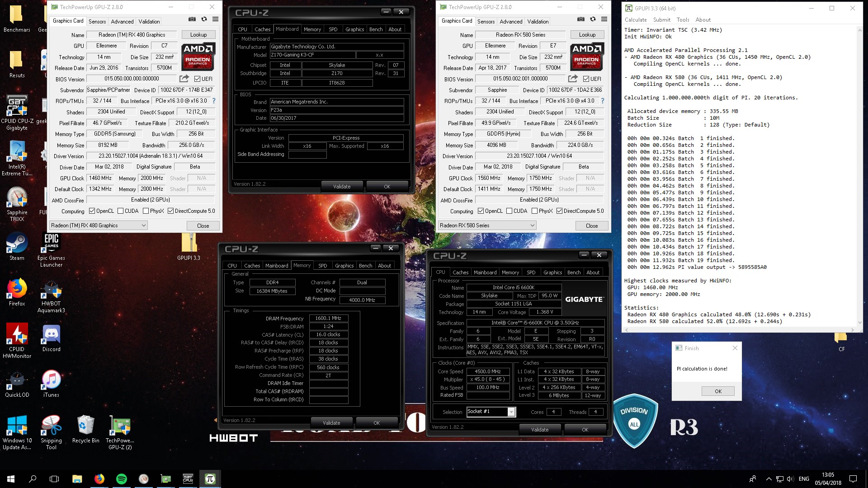The width and height of the screenshot is (868, 488).
Task: Open the HWBOT Aquamark3 desktop icon
Action: (x=51, y=296)
